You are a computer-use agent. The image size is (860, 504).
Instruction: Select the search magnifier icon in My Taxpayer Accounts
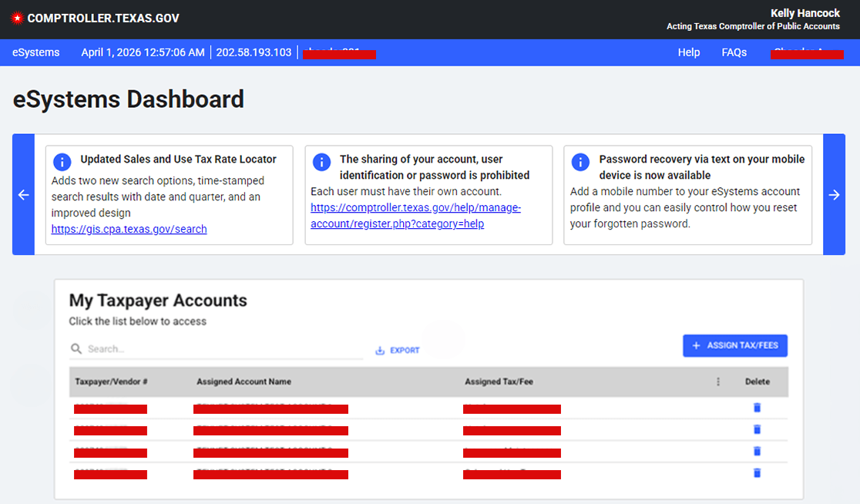75,348
